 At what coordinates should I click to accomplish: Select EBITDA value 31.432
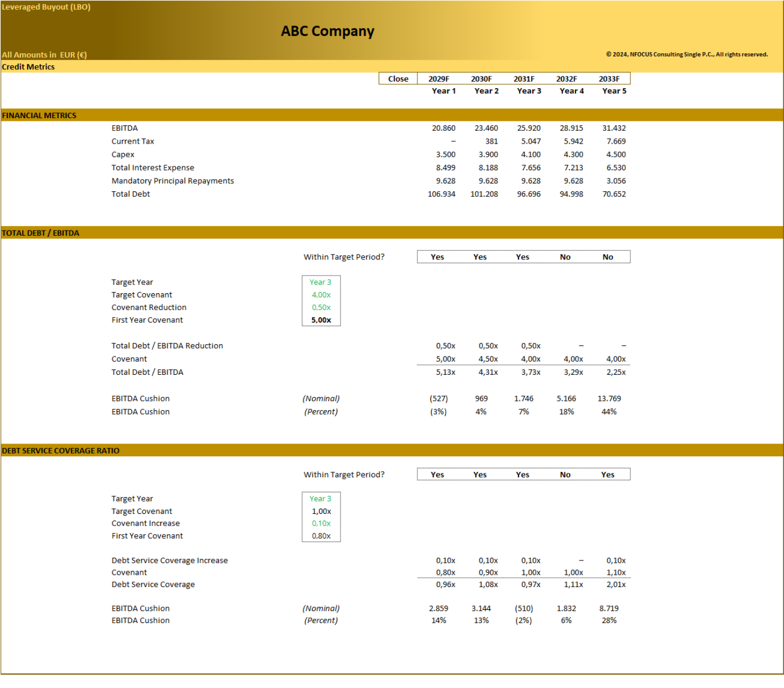614,128
